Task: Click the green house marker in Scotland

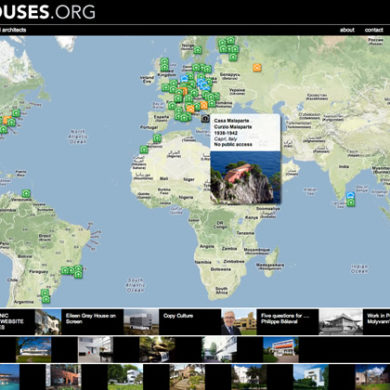Action: click(164, 62)
